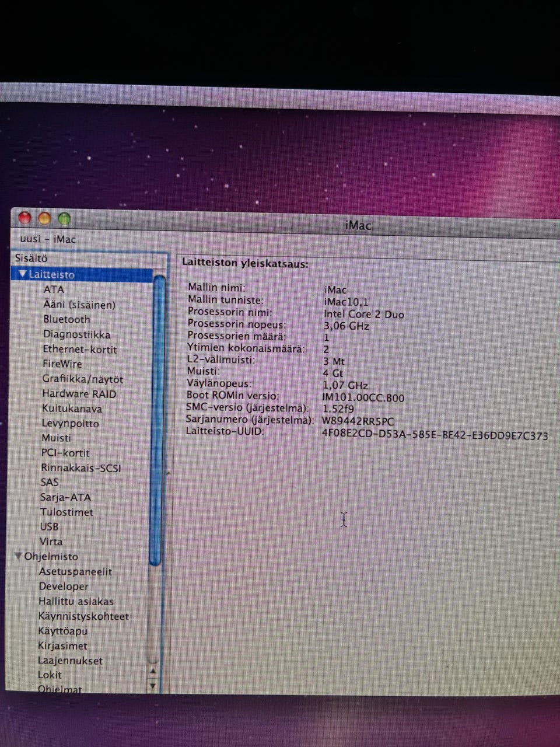The image size is (560, 747).
Task: Open Levynpoltto entry
Action: (70, 423)
